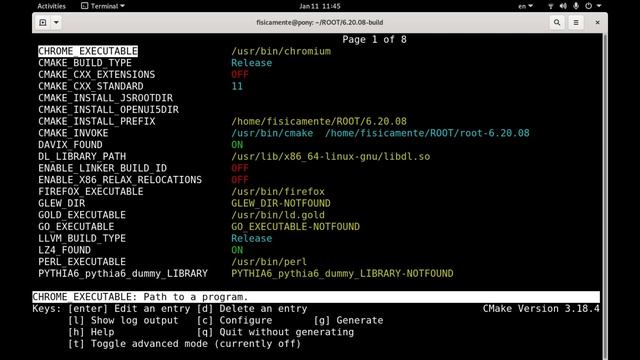640x360 pixels.
Task: Open the terminal hamburger menu
Action: tap(576, 22)
